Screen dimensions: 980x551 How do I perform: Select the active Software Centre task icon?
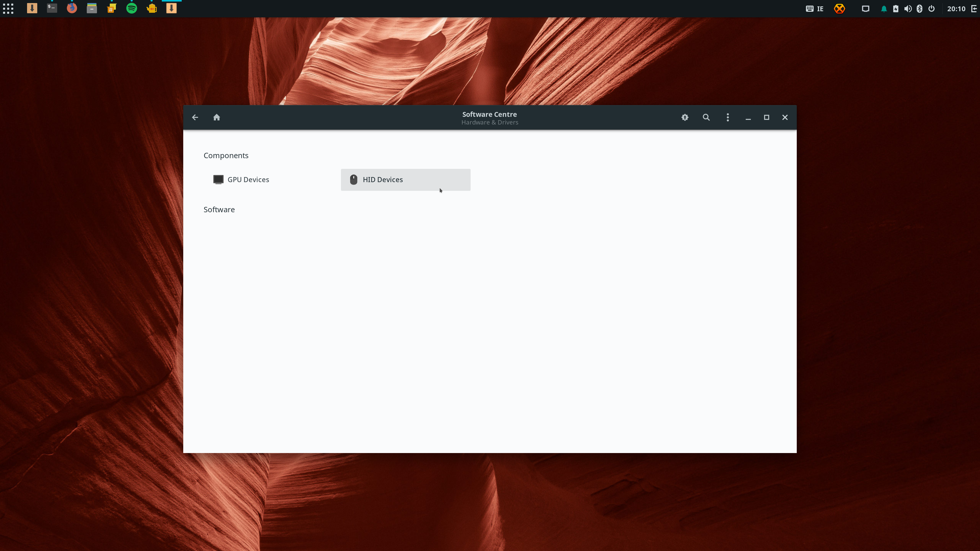coord(171,8)
